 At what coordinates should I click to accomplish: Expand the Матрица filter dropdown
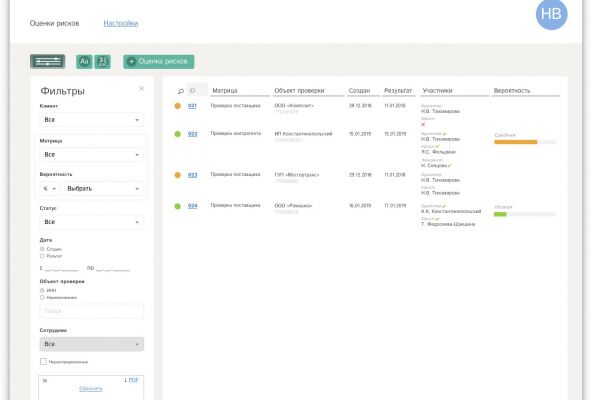click(x=92, y=155)
